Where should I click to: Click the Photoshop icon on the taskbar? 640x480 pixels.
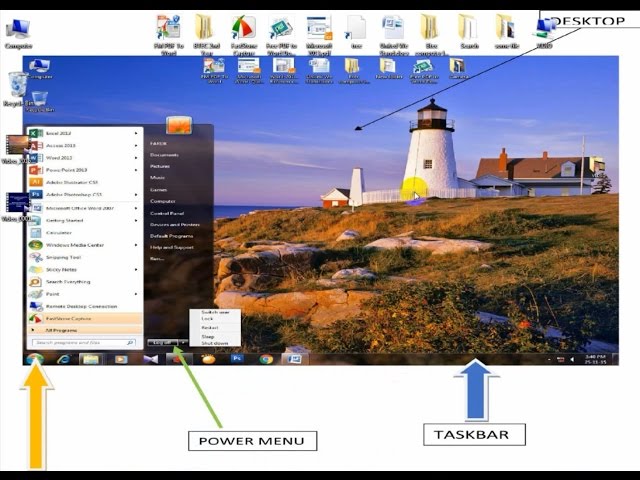[237, 359]
